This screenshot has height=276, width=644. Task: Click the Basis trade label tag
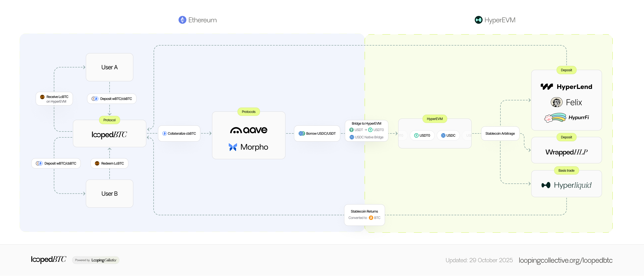pyautogui.click(x=566, y=171)
